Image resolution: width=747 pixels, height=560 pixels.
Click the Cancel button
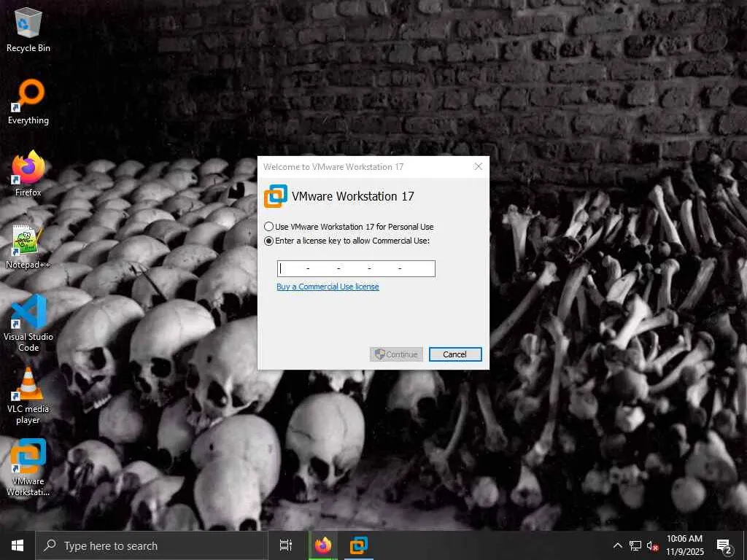455,354
